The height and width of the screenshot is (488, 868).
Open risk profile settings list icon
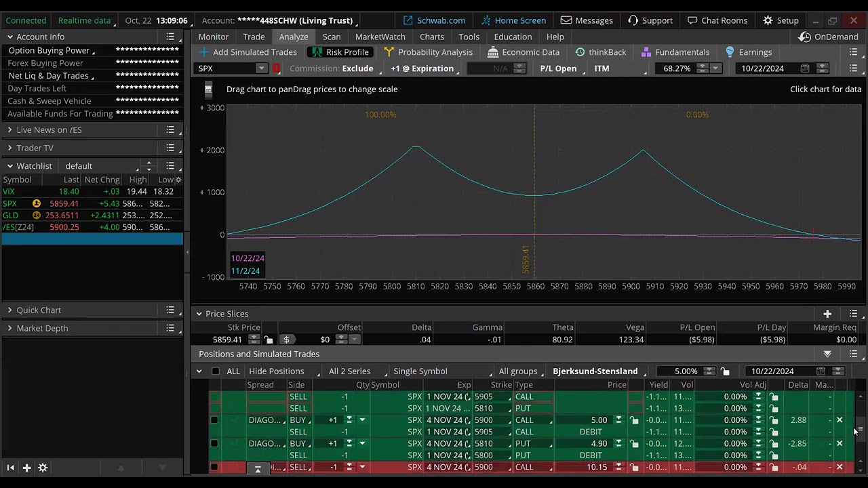pos(853,68)
